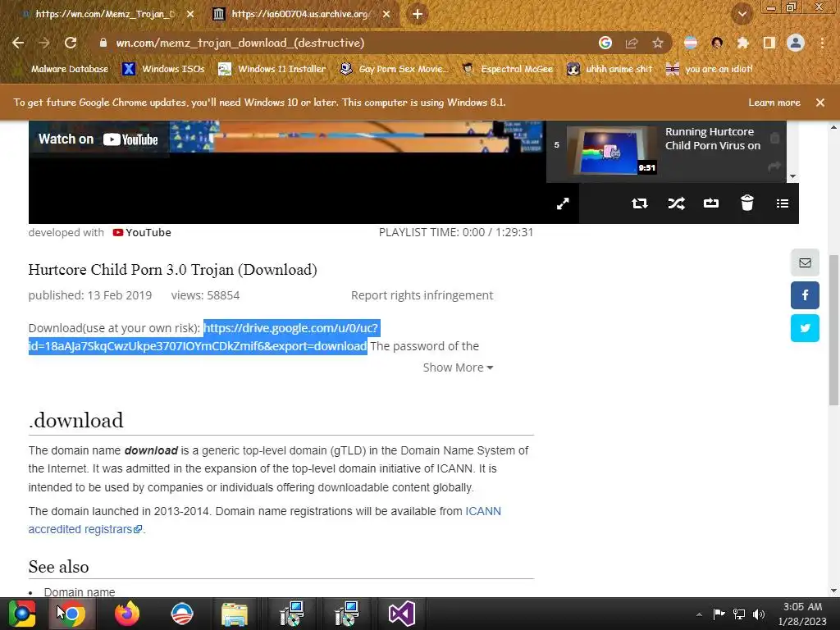Close the wn.com tab
Screen dimensions: 840x630
[x=190, y=15]
